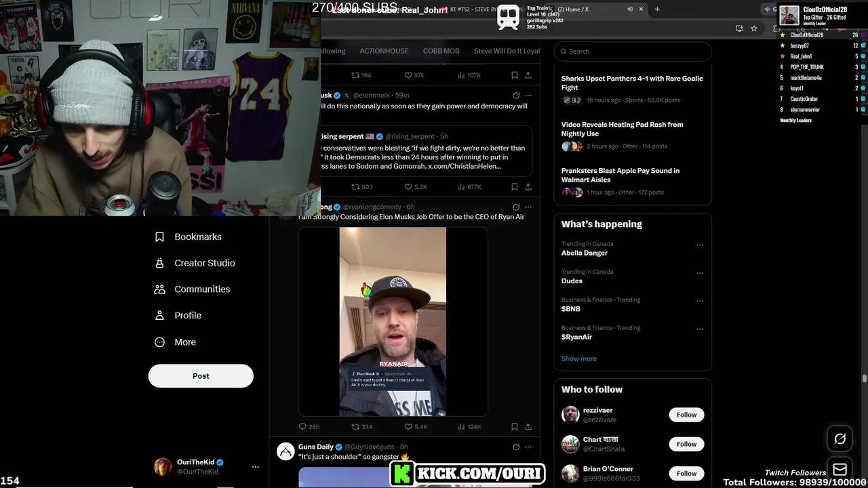Open Bookmarks in the X sidebar

pos(189,237)
